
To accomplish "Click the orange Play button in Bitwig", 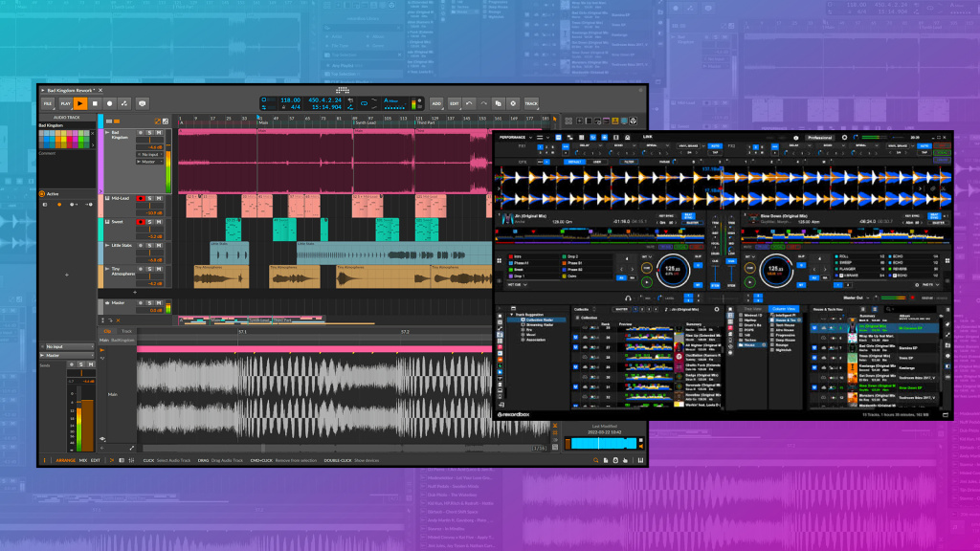I will click(80, 103).
